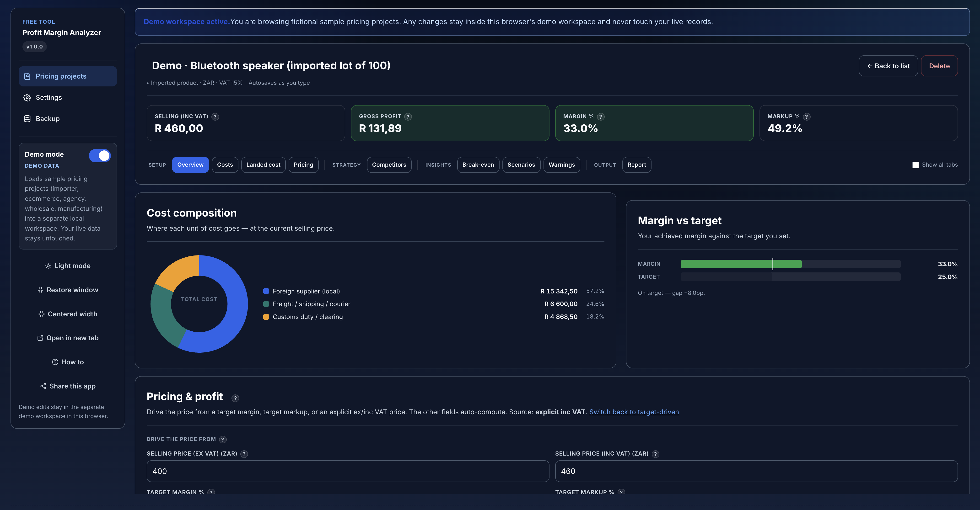Click the Pricing projects document icon
The width and height of the screenshot is (980, 510).
27,76
